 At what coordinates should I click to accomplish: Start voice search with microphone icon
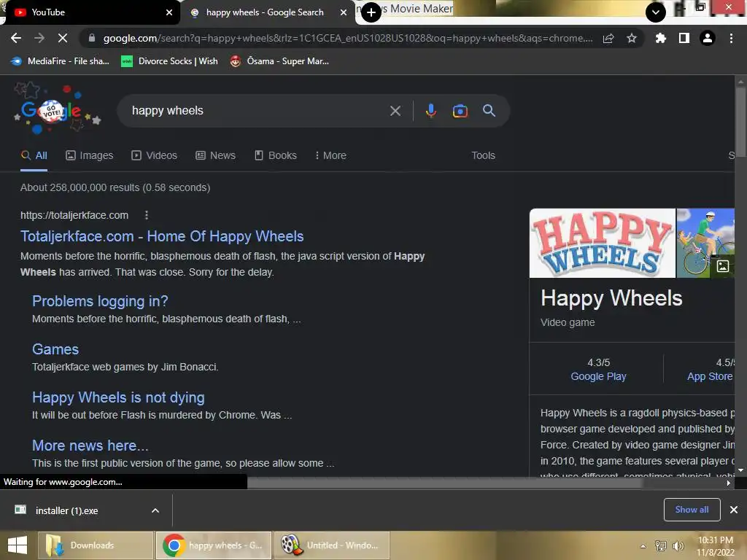click(430, 111)
